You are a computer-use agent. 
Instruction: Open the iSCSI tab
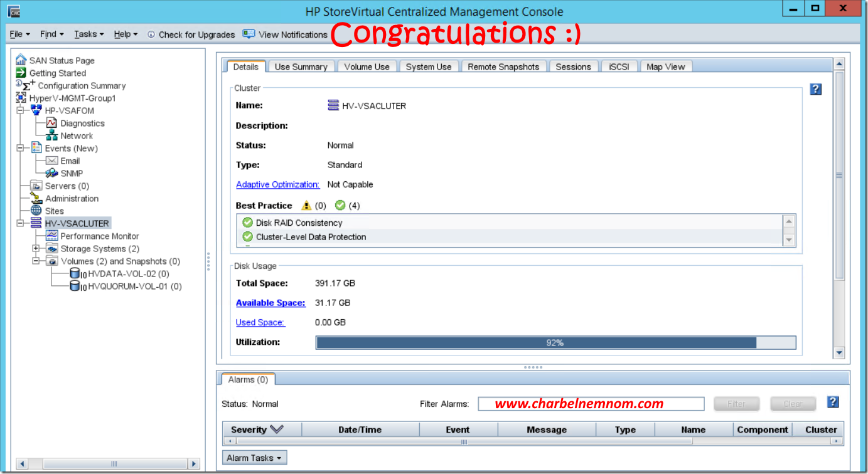pyautogui.click(x=619, y=66)
